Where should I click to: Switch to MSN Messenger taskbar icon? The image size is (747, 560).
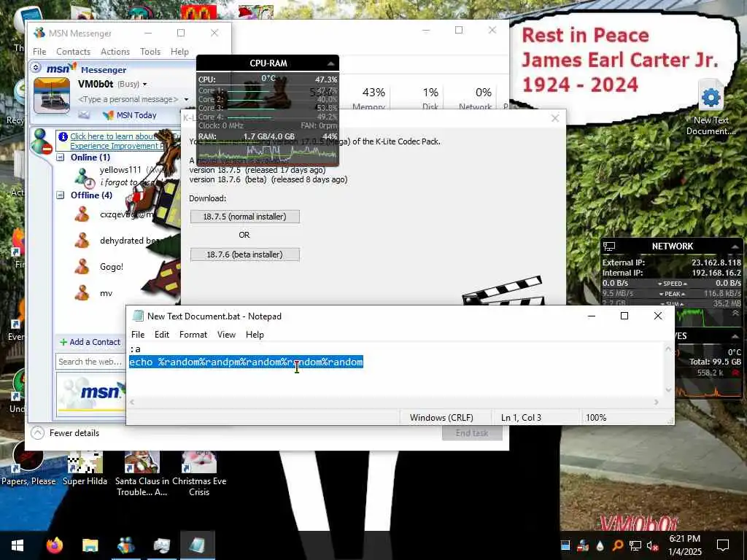(x=125, y=545)
